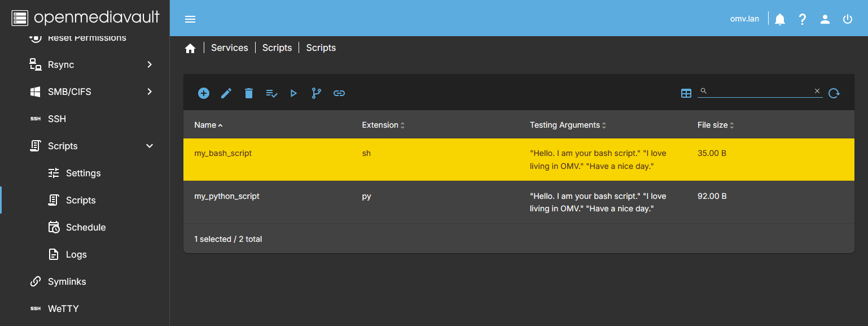Screen dimensions: 868x326
Task: Click the Services breadcrumb link
Action: [x=229, y=48]
